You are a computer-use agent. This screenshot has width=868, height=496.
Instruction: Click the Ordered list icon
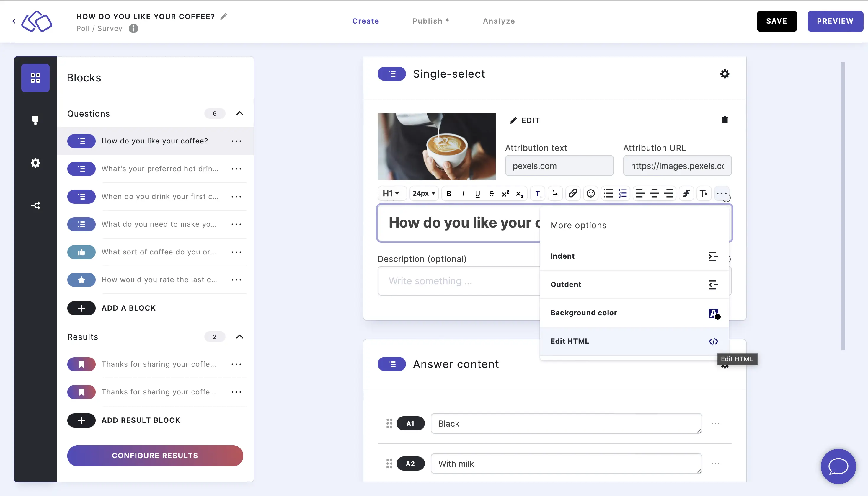(622, 193)
